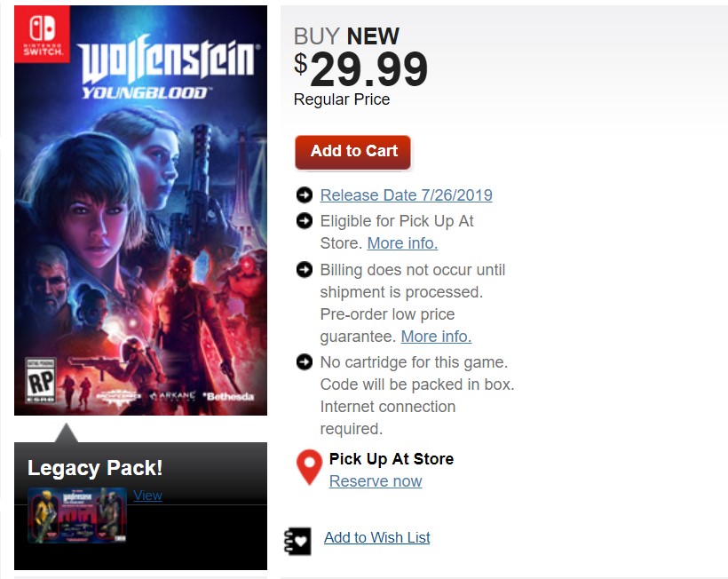Viewport: 728px width, 579px height.
Task: Click the arrow bullet beside Billing note
Action: pos(305,269)
